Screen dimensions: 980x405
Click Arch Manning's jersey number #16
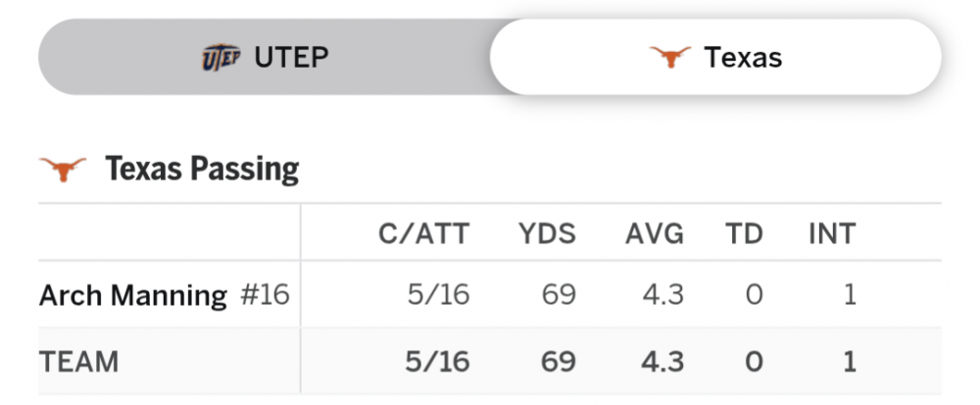pyautogui.click(x=265, y=294)
